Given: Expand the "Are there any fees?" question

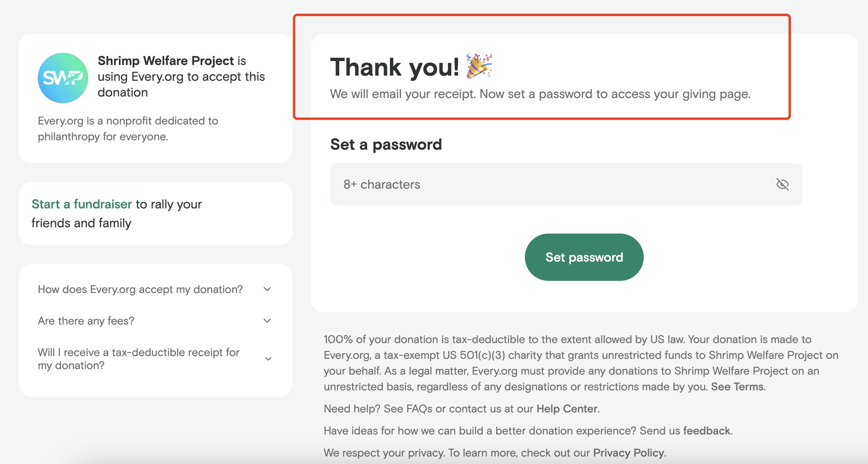Looking at the screenshot, I should (x=86, y=321).
